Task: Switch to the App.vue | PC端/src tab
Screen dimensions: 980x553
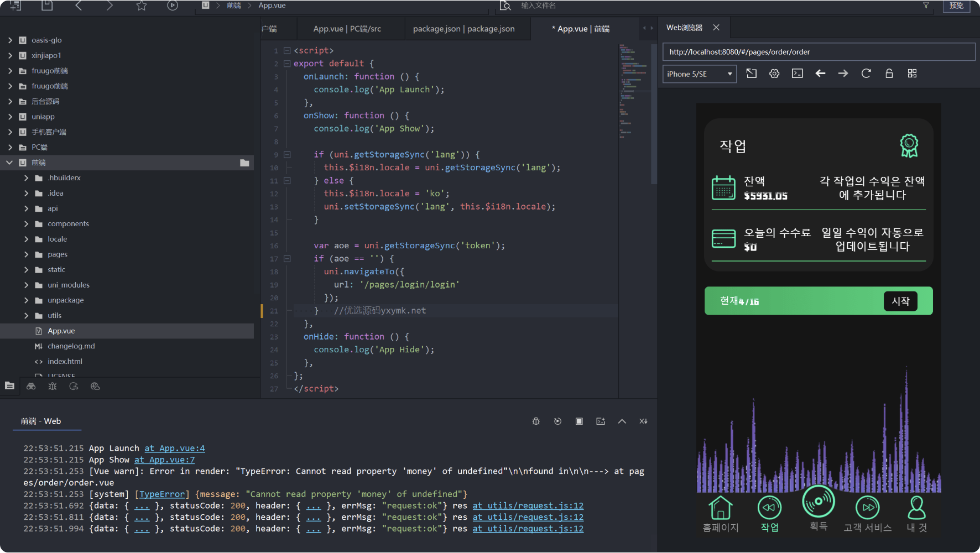Action: [347, 29]
